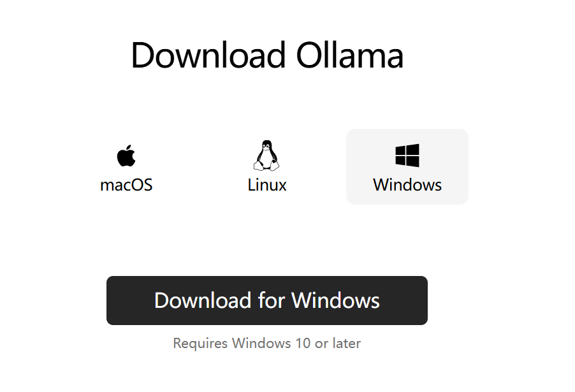Click the word Download inside the dark button

click(x=203, y=300)
